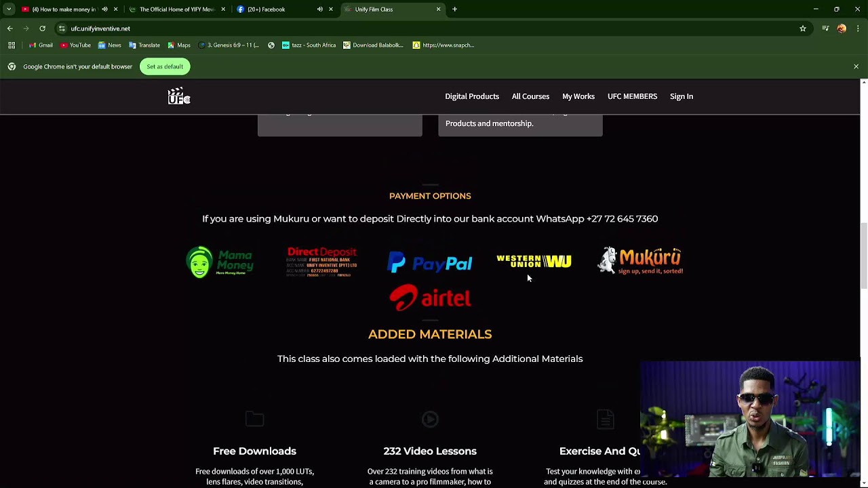Click the WhatsApp +27 72 645 7360 text

(x=597, y=219)
